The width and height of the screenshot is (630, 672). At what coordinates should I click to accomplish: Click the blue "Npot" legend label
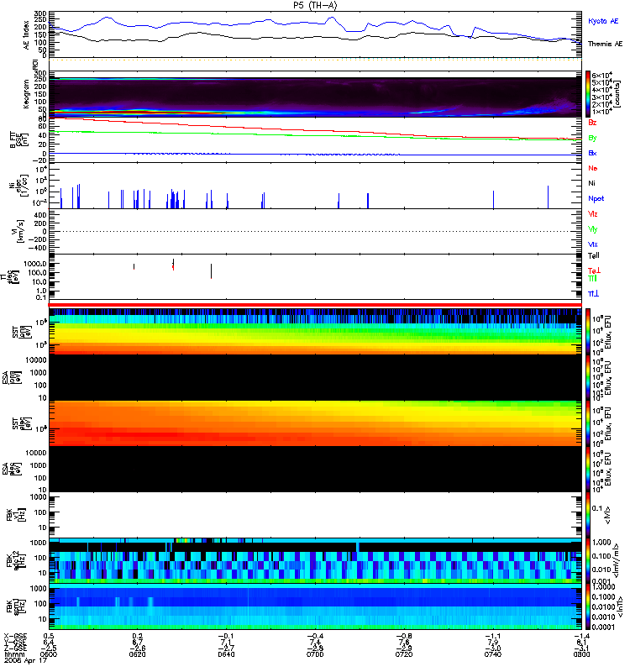[596, 198]
